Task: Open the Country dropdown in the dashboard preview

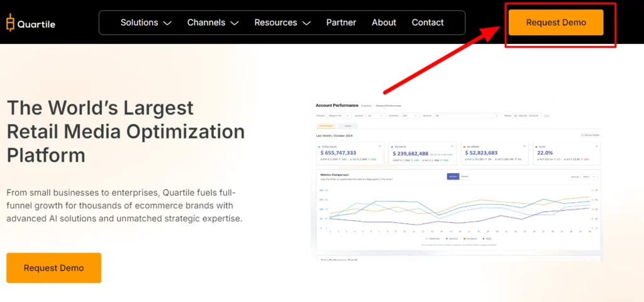Action: point(375,116)
